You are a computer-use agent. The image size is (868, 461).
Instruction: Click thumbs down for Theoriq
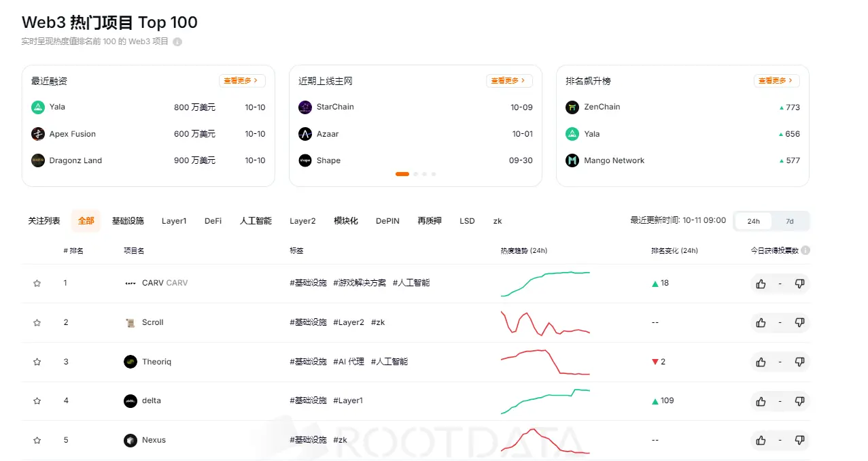coord(799,362)
